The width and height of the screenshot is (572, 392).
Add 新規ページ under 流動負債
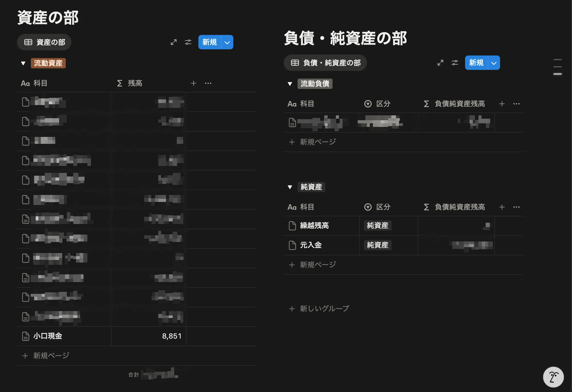[313, 142]
